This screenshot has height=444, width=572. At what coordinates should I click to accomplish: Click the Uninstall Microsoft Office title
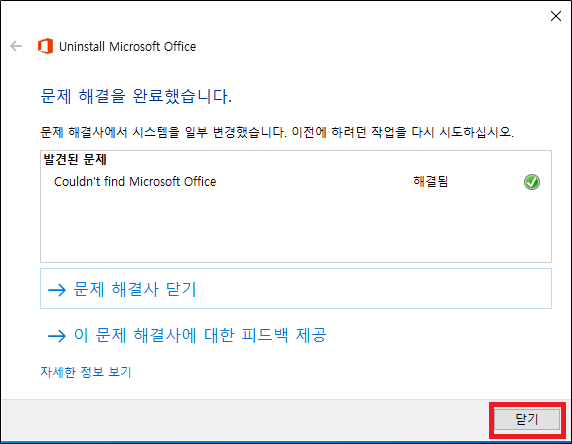(127, 47)
